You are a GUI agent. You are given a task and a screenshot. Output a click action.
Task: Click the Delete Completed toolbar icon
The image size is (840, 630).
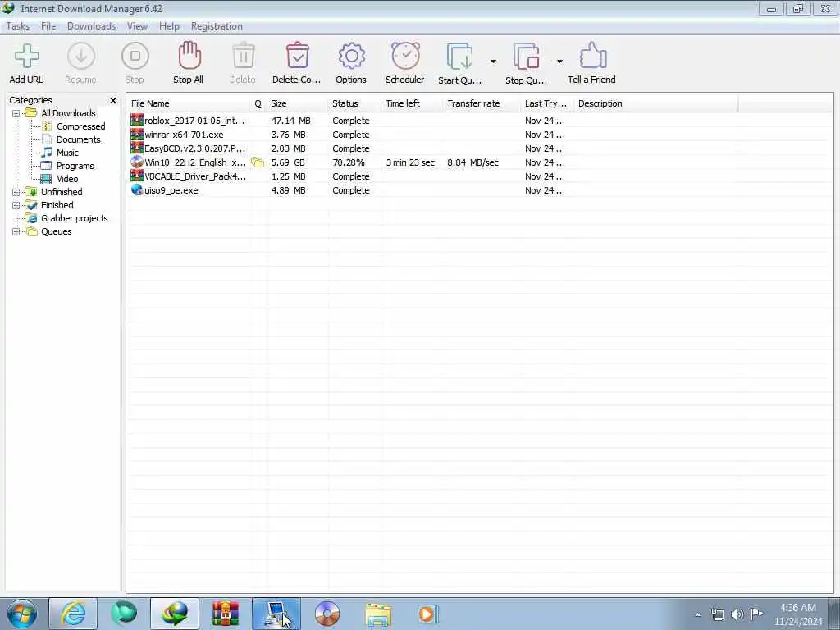[x=297, y=56]
